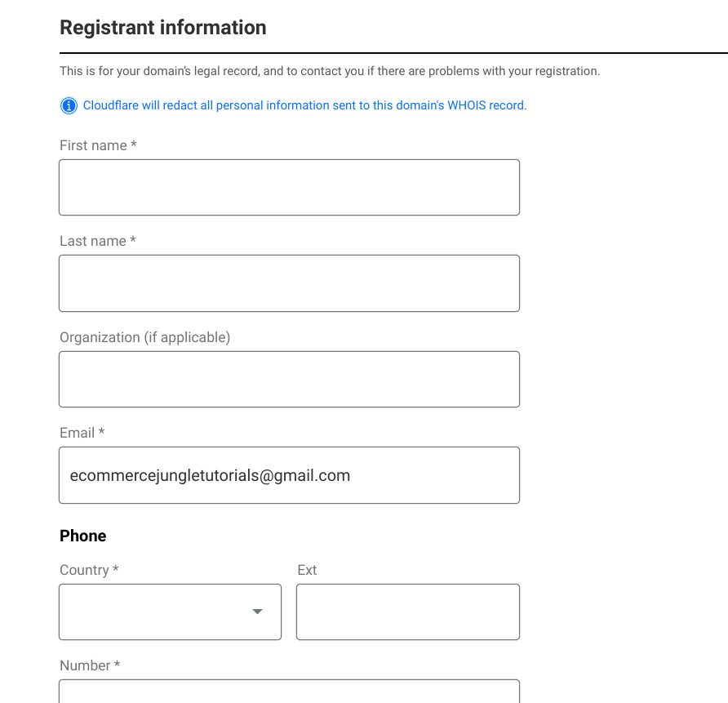Click the "Last name *" label
728x703 pixels.
tap(98, 241)
